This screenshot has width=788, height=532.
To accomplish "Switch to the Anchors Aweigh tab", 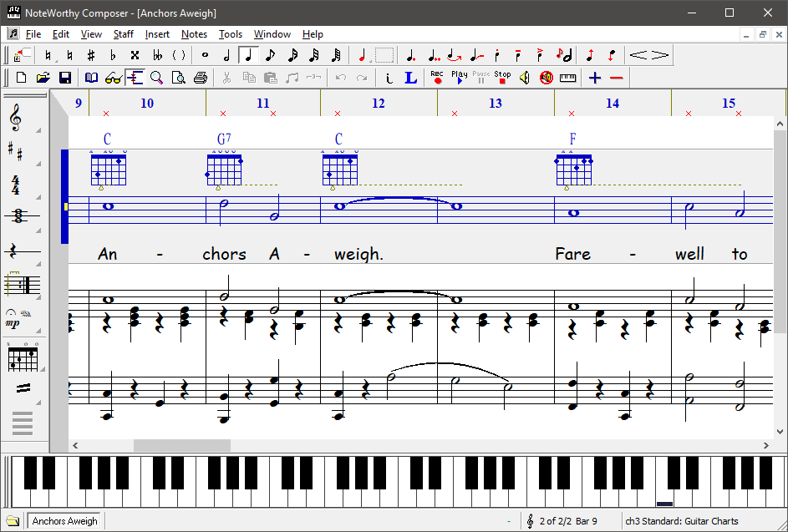I will tap(64, 520).
